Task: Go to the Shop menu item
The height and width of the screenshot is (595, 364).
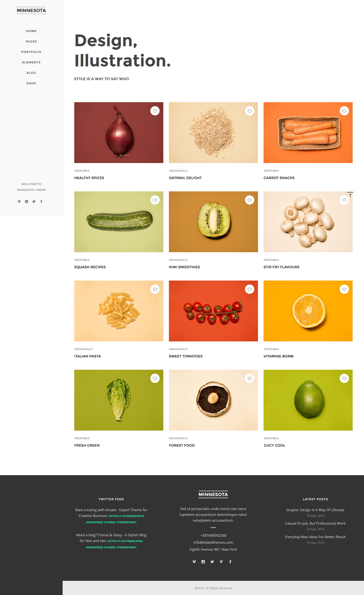Action: (31, 83)
